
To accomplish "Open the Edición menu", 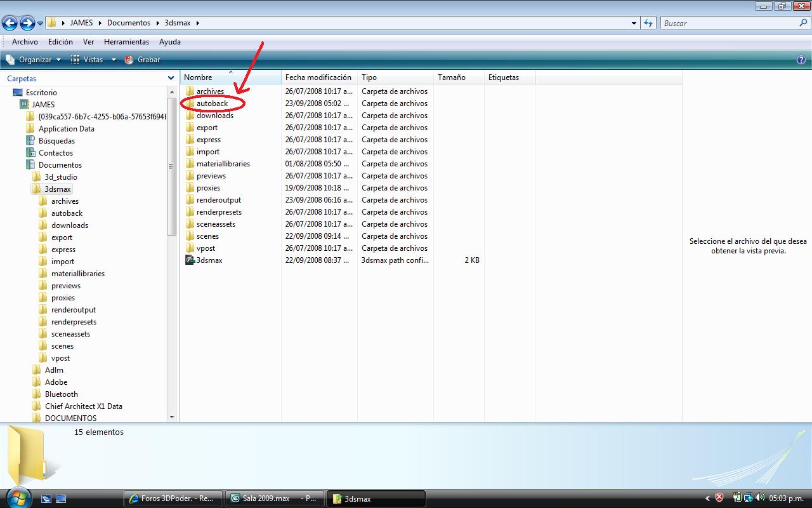I will (60, 42).
